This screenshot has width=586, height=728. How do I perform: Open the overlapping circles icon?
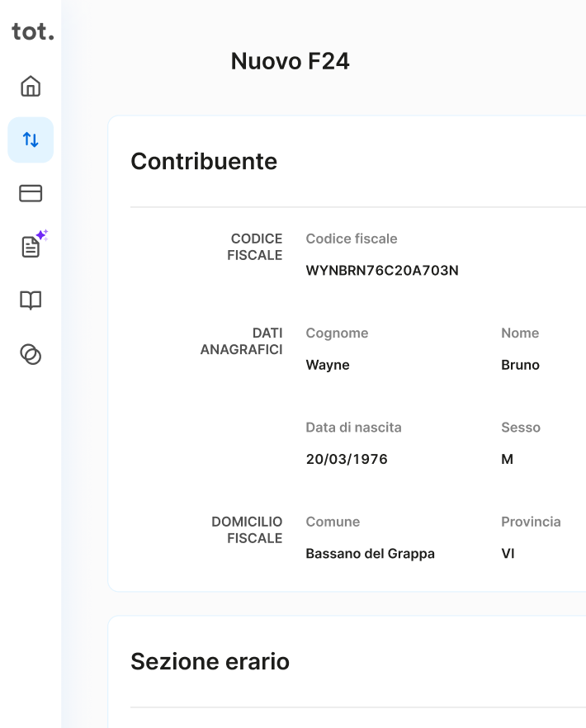coord(31,354)
